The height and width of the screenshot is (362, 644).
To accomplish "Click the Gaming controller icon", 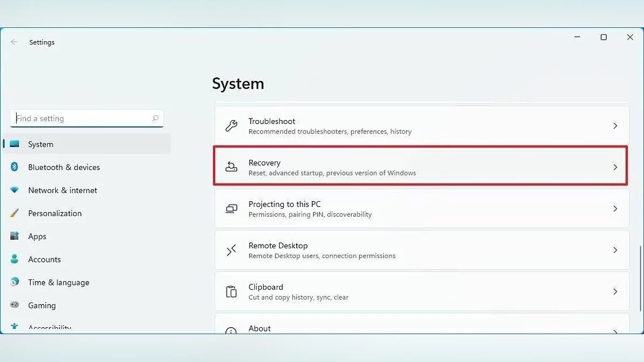I will click(14, 305).
